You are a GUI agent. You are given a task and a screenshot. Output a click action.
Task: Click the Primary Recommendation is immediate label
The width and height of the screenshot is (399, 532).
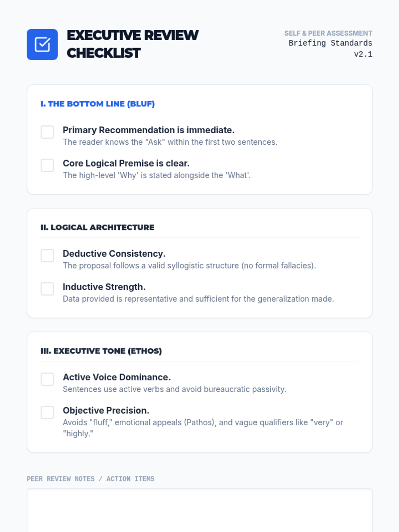tap(148, 130)
